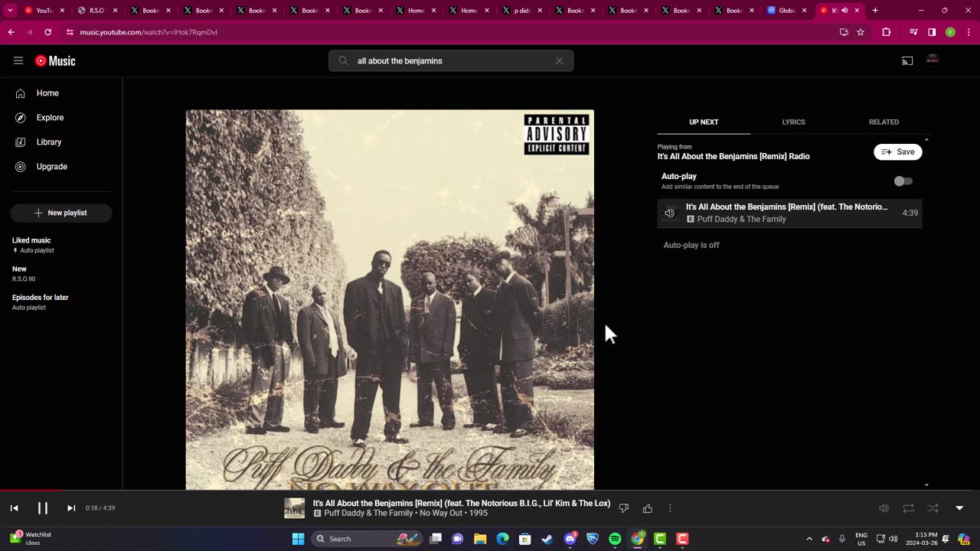980x551 pixels.
Task: Open the Chrome extensions puzzle icon
Action: point(887,32)
